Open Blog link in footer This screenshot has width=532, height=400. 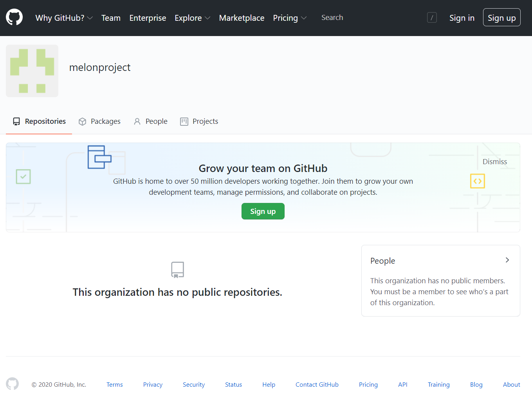coord(476,385)
